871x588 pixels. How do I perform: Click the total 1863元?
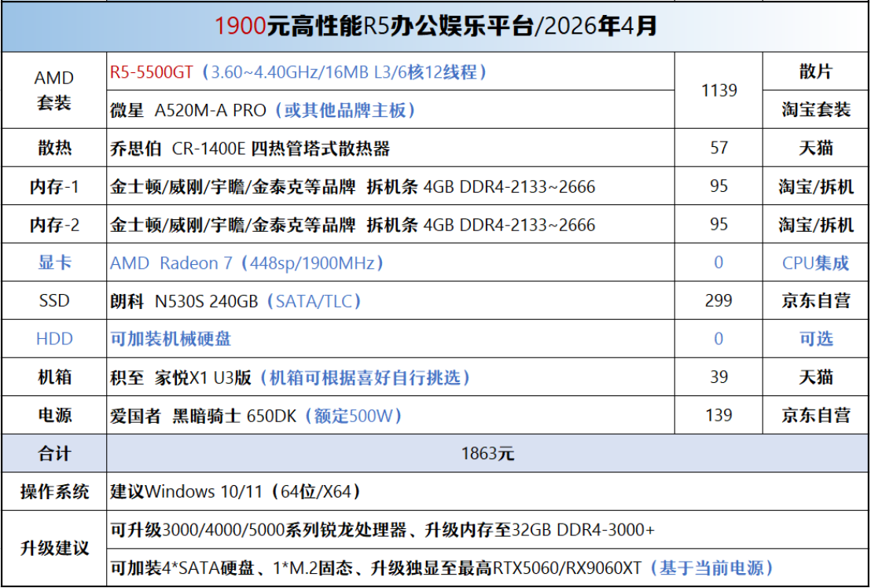pos(487,454)
